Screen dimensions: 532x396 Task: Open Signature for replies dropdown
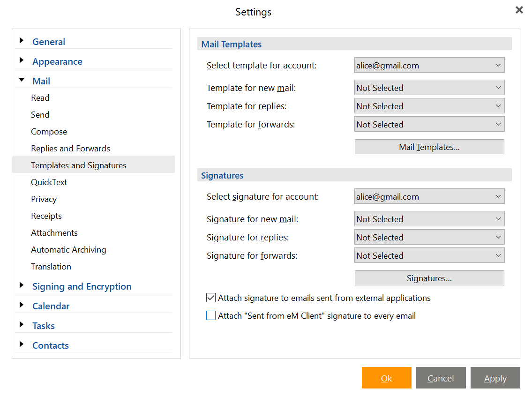pos(429,237)
